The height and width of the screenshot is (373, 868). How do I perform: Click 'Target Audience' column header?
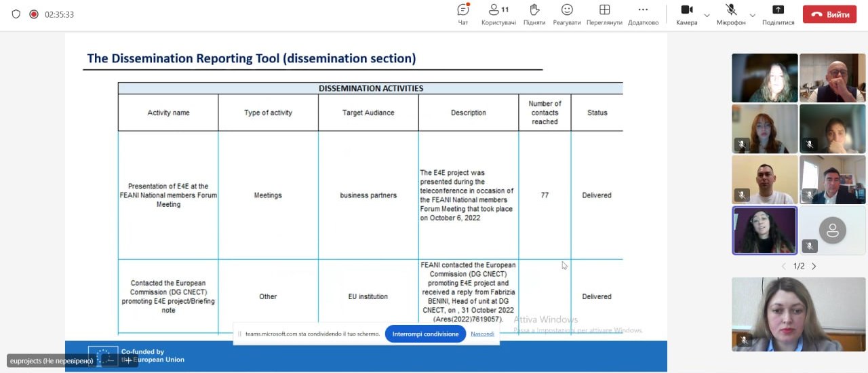[x=368, y=113]
